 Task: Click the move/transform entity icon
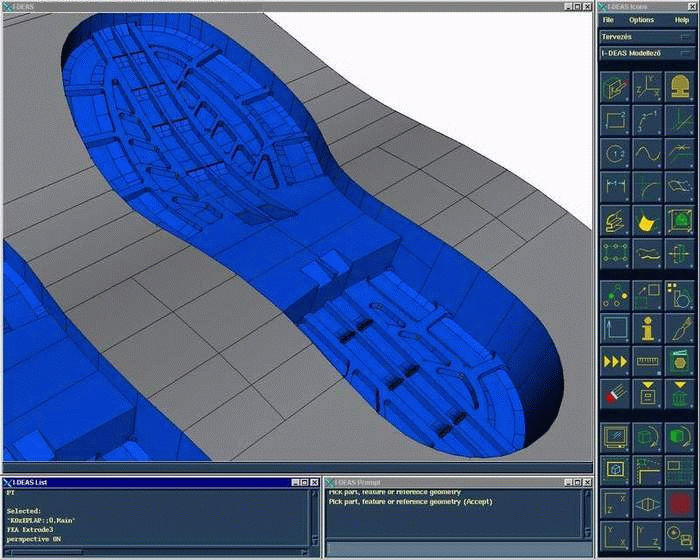pos(647,296)
